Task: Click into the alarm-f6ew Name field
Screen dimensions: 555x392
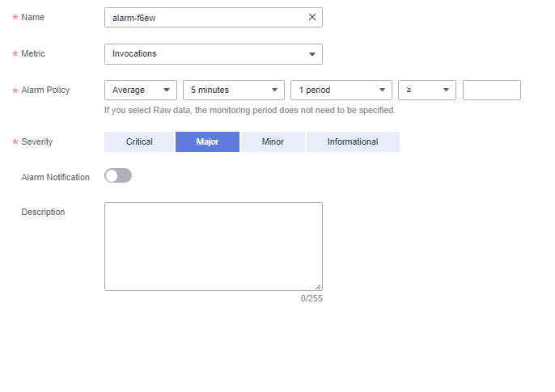Action: (213, 17)
